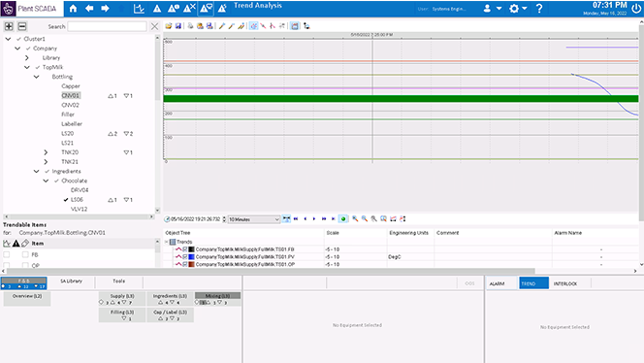Viewport: 644px width, 363px height.
Task: Collapse the Trends node in Object Tree
Action: pyautogui.click(x=167, y=242)
